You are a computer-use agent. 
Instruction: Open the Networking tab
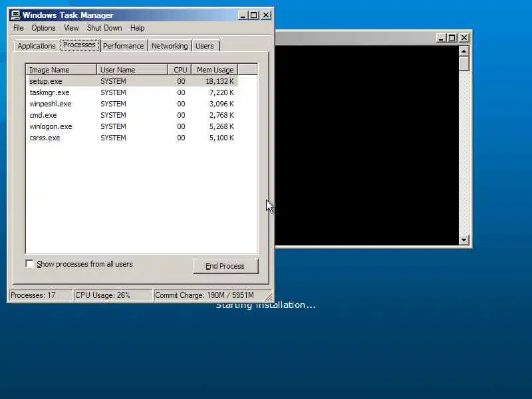[x=170, y=46]
